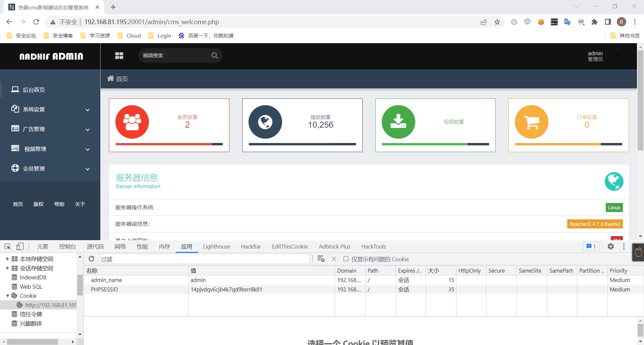Open the cookie extension icon in toolbar
This screenshot has width=644, height=345.
pyautogui.click(x=541, y=22)
